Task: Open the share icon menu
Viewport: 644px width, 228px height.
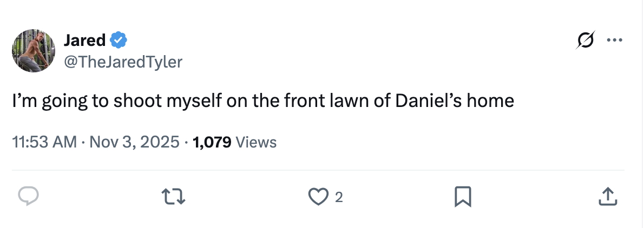Action: coord(608,197)
